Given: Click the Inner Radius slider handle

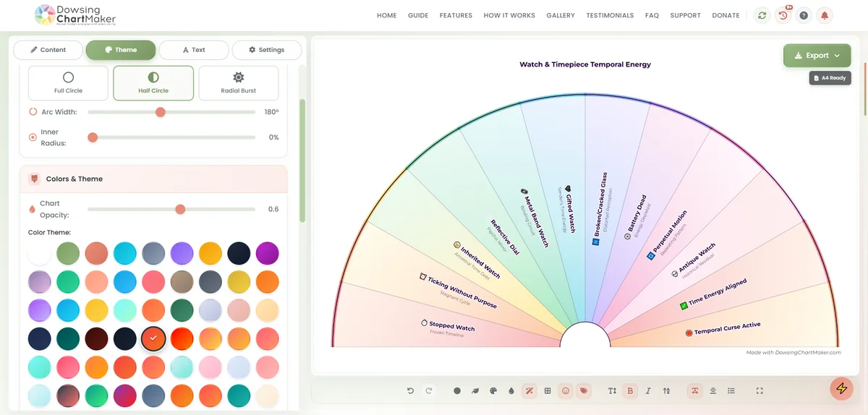Looking at the screenshot, I should [x=93, y=137].
